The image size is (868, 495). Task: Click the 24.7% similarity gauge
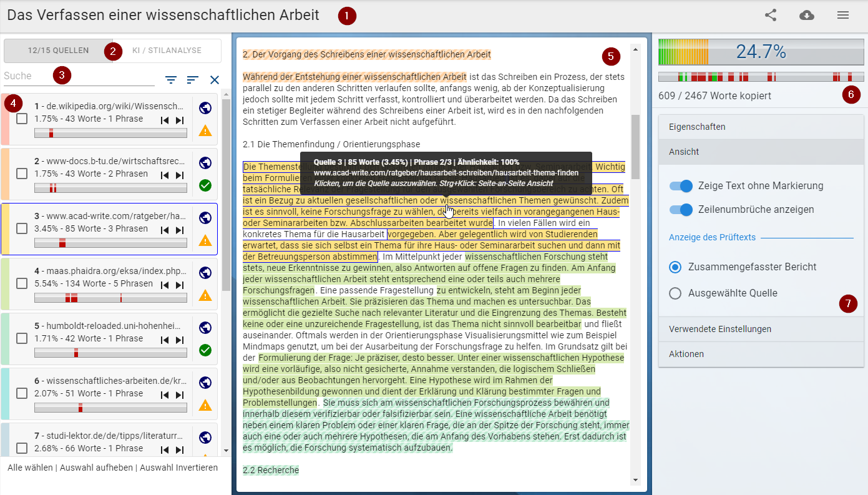[761, 52]
